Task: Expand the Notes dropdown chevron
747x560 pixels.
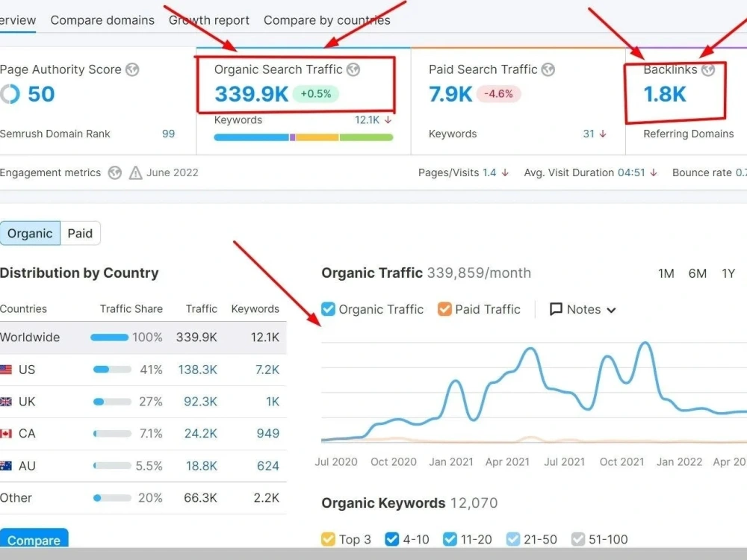Action: [611, 310]
